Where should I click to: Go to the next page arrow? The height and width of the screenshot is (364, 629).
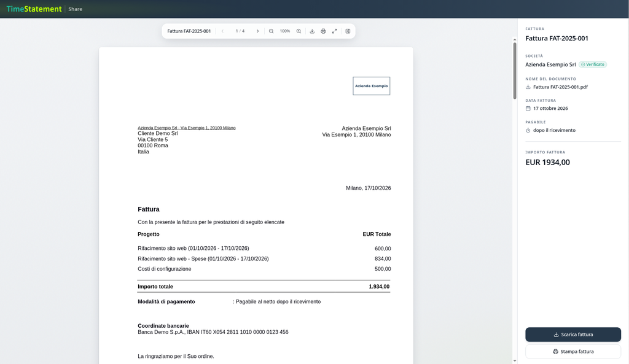click(x=257, y=31)
